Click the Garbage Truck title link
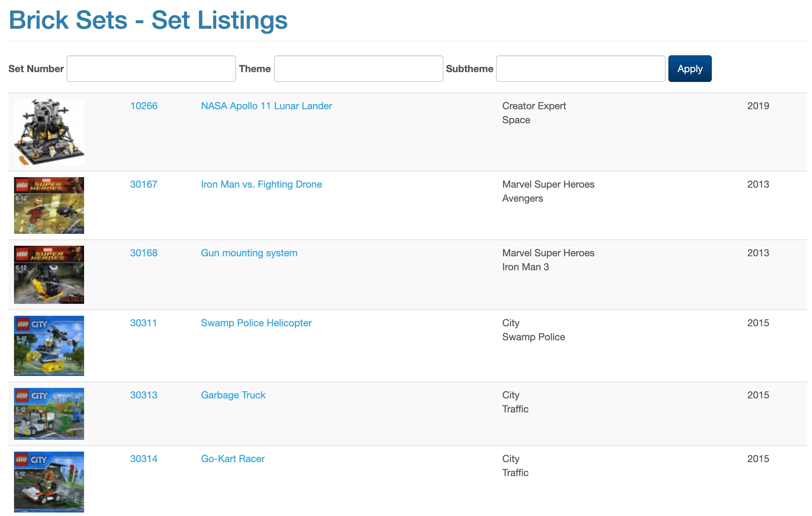 [x=233, y=395]
